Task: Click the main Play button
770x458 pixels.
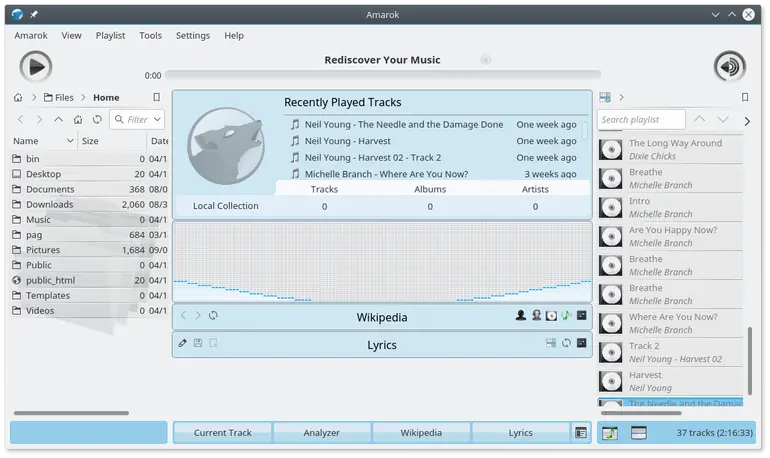Action: click(x=35, y=66)
